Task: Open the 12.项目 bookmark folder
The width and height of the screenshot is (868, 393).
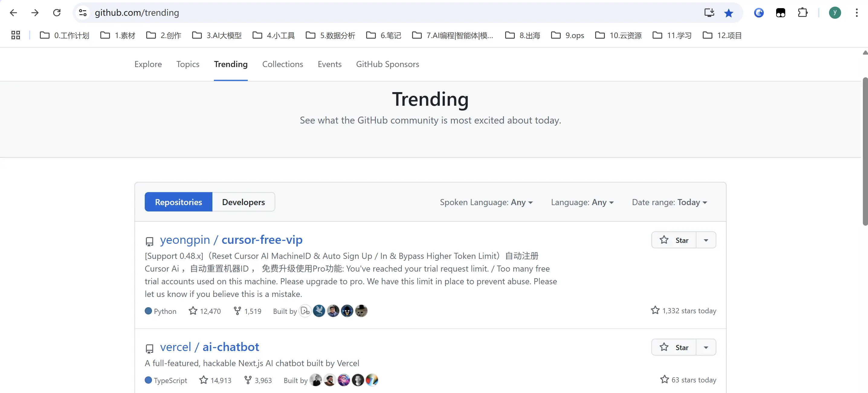Action: tap(722, 35)
